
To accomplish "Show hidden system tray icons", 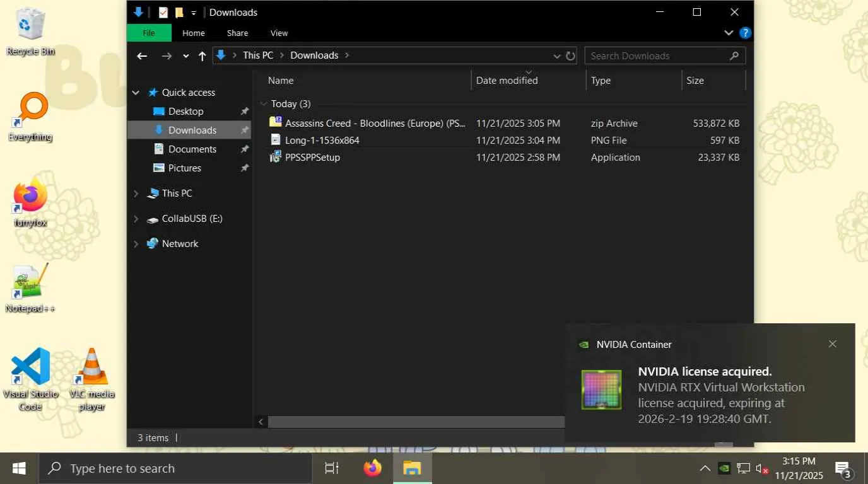I will pyautogui.click(x=705, y=468).
